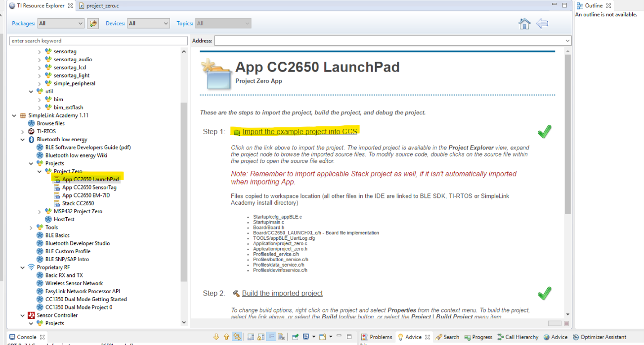Click the green pin icon in Console toolbar
Viewport: 644px width, 345px height.
295,337
